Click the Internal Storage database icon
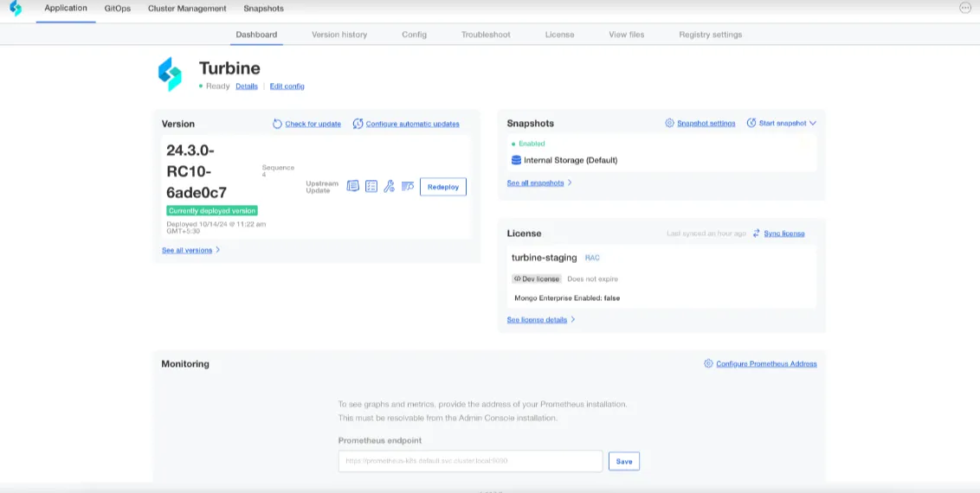980x493 pixels. [x=516, y=160]
